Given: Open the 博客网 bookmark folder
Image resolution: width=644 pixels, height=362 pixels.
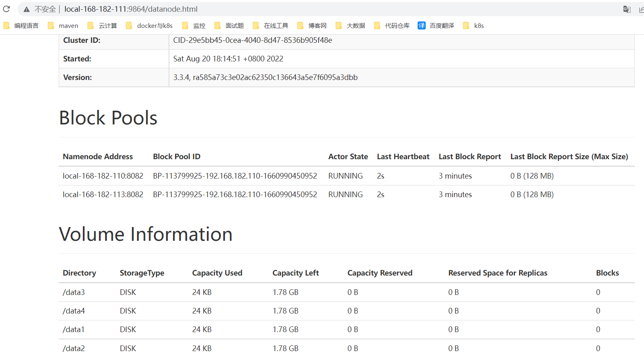Looking at the screenshot, I should click(312, 25).
